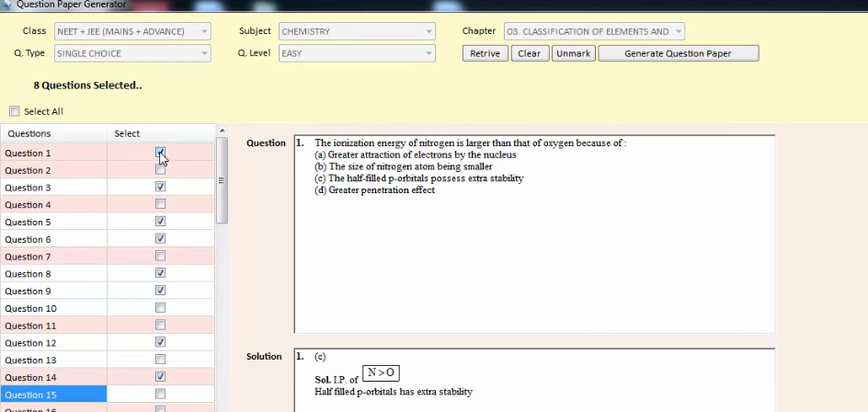Click Generate Question Paper button
The width and height of the screenshot is (868, 412).
click(x=678, y=53)
